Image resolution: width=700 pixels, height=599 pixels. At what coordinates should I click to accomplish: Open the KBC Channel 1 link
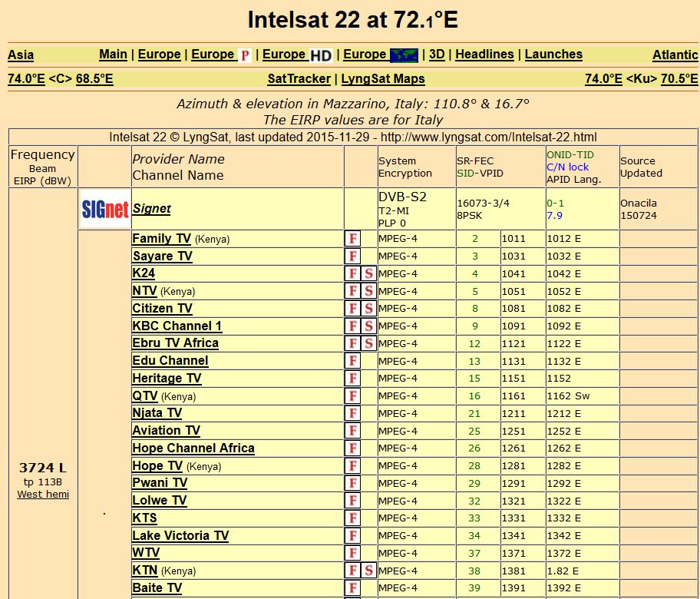[177, 326]
